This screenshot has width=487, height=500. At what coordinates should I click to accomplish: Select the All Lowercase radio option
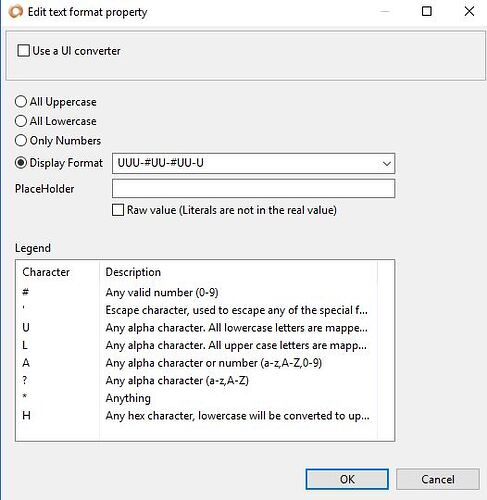pos(21,121)
